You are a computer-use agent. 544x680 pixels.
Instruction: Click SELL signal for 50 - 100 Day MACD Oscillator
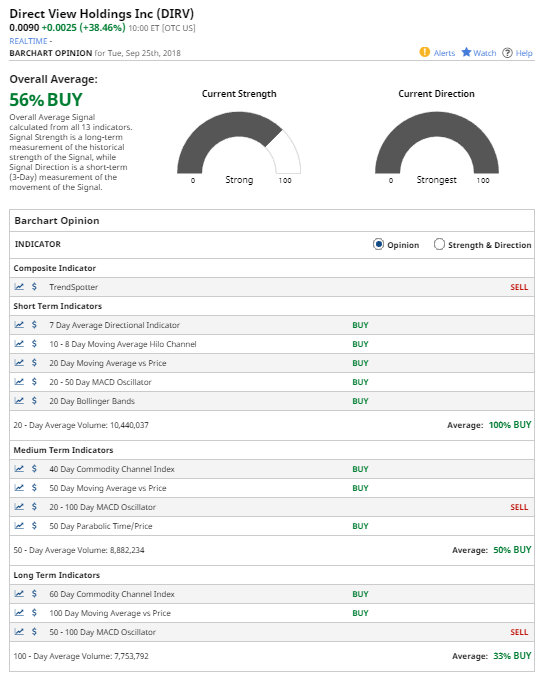coord(519,632)
